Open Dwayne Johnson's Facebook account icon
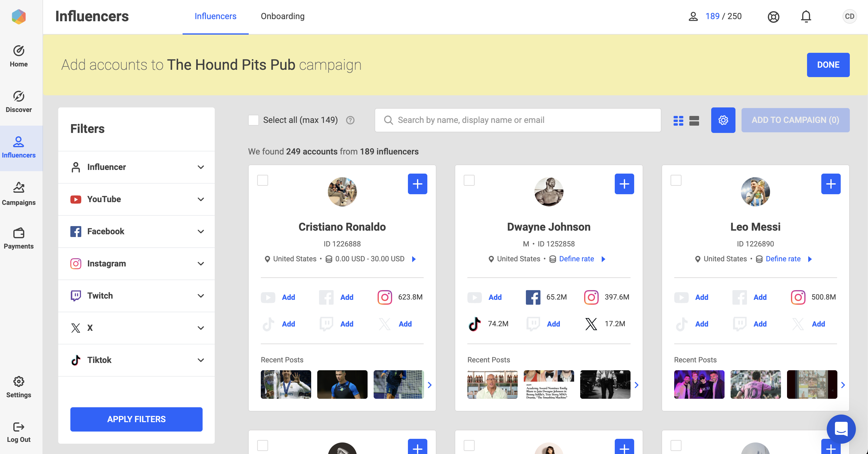The width and height of the screenshot is (868, 454). (533, 297)
